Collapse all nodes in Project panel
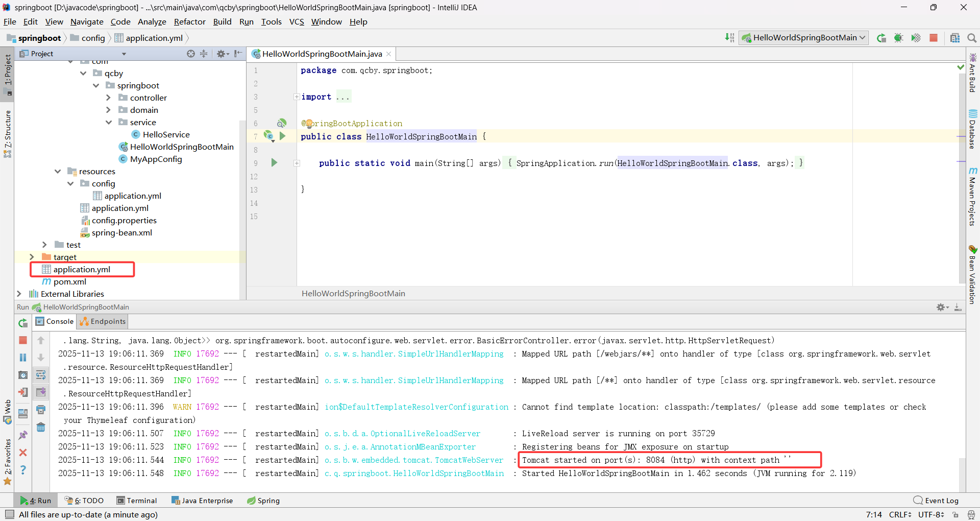The height and width of the screenshot is (521, 980). tap(204, 54)
